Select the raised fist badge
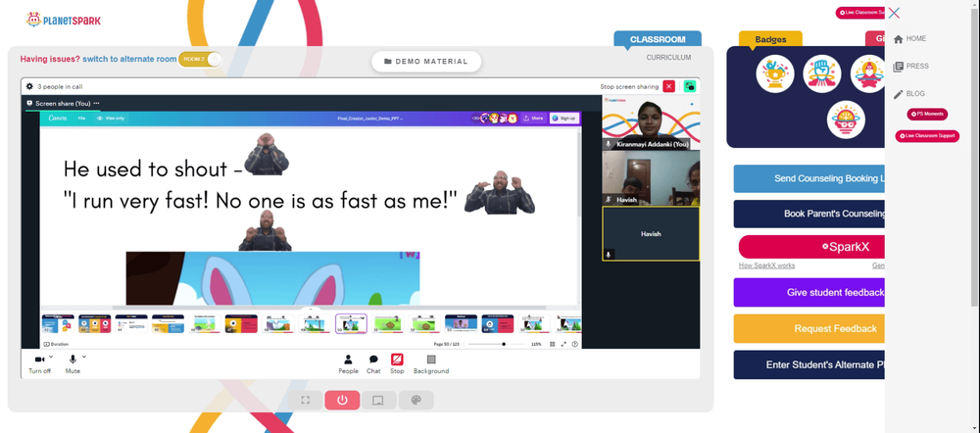 [822, 73]
